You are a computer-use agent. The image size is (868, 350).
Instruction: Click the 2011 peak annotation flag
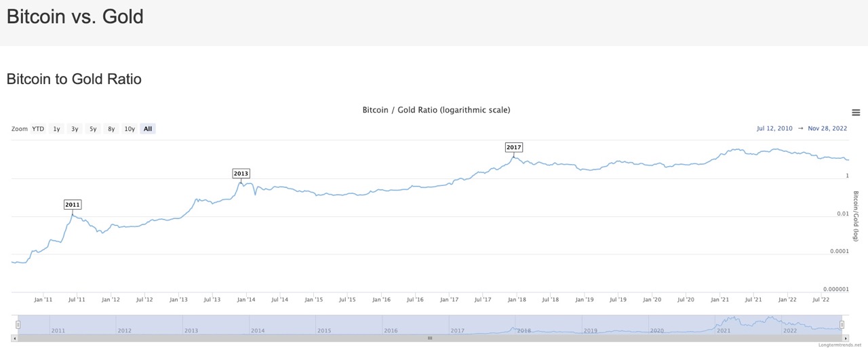(73, 204)
